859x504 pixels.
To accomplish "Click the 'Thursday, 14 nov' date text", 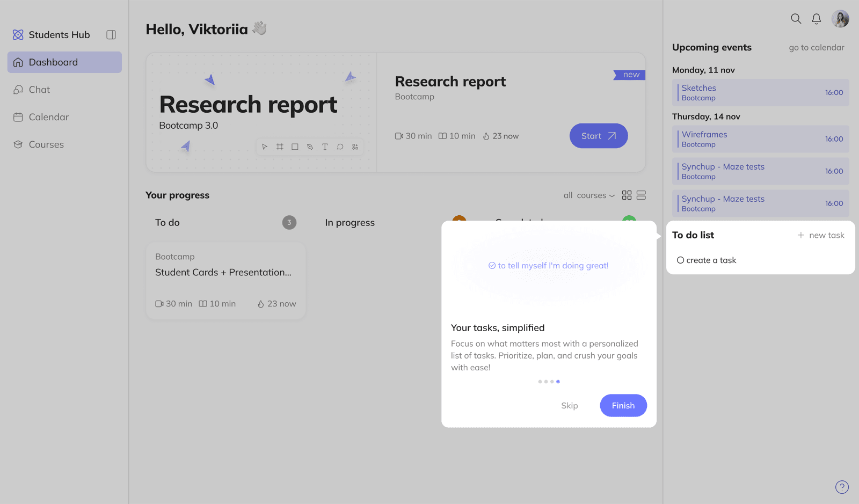I will tap(706, 116).
